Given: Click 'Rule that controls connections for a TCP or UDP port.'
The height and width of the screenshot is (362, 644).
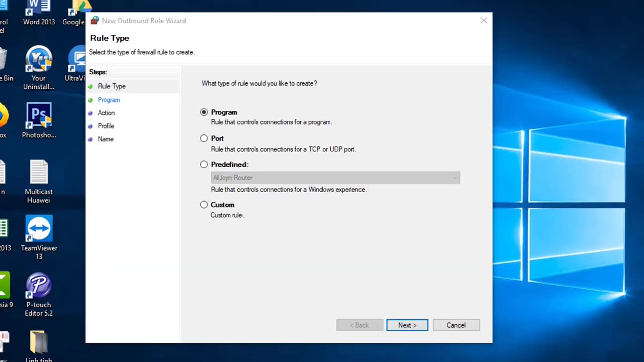Looking at the screenshot, I should coord(283,149).
